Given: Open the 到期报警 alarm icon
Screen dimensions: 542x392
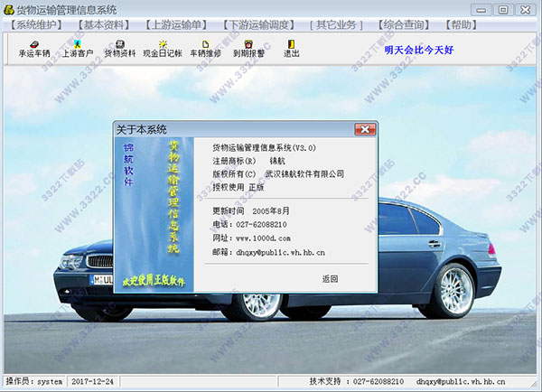Looking at the screenshot, I should (248, 49).
